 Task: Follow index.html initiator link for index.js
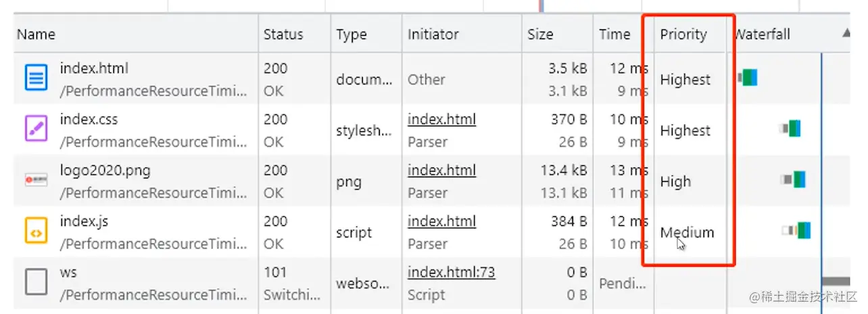tap(441, 222)
